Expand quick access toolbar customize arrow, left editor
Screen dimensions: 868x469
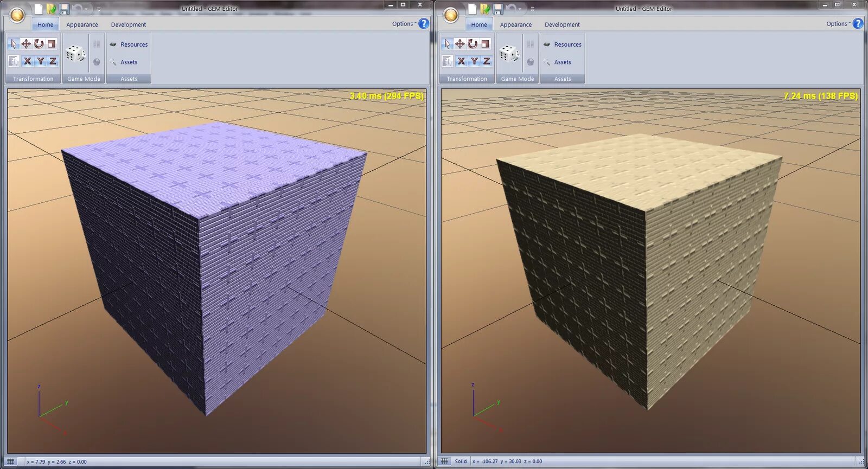coord(99,9)
